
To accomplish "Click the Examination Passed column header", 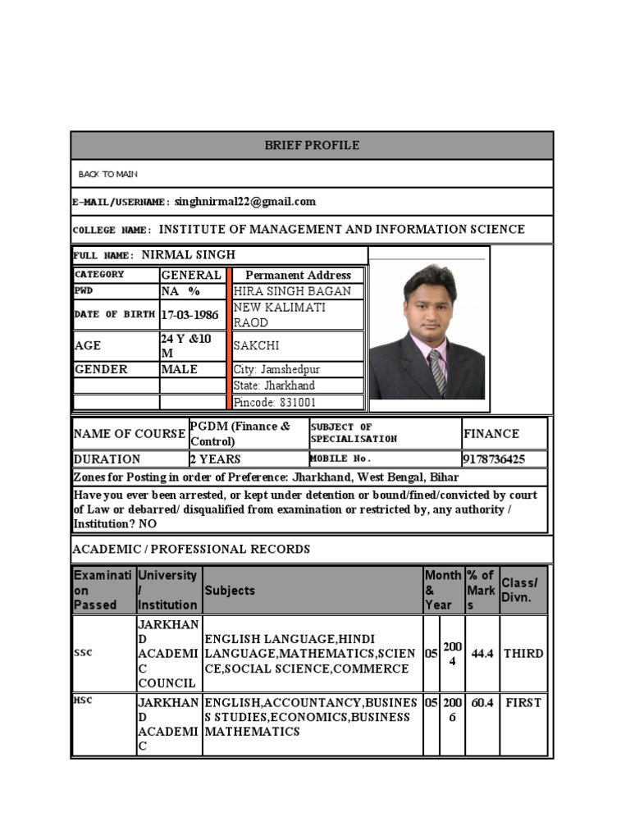I will click(x=104, y=590).
